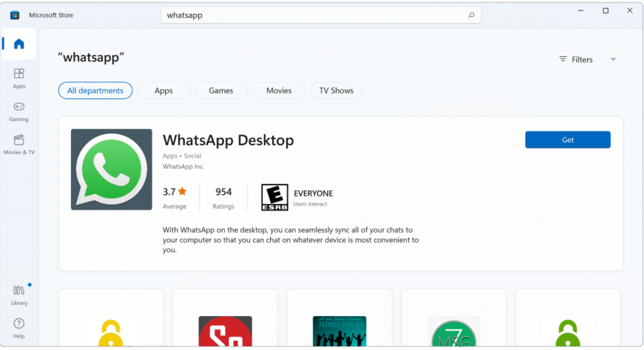Click the WhatsApp Inc. publisher name
This screenshot has width=644, height=350.
(183, 166)
